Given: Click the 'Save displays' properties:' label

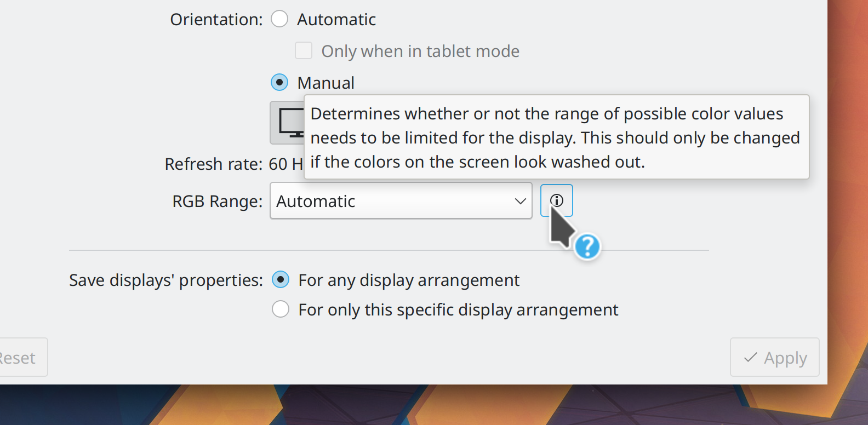Looking at the screenshot, I should coord(165,280).
